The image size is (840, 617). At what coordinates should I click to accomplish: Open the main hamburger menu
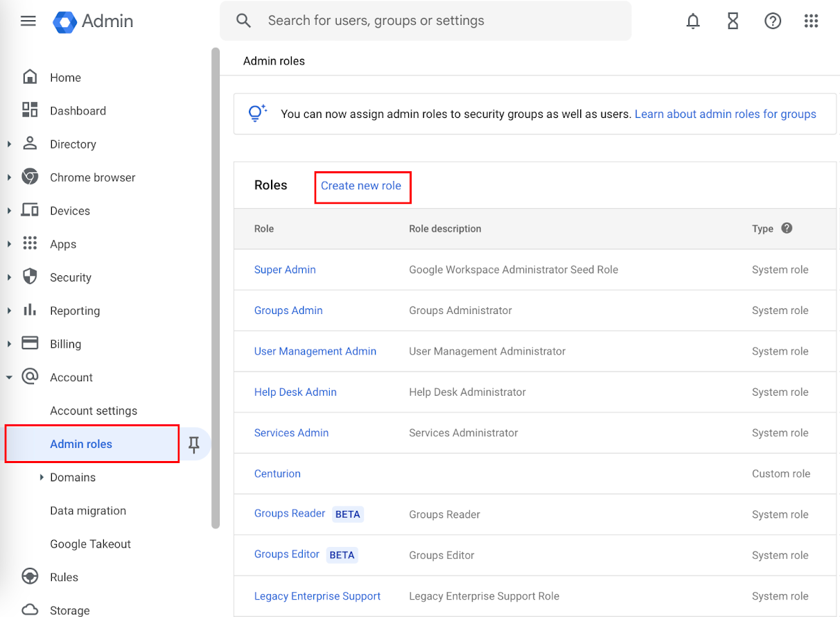tap(28, 21)
